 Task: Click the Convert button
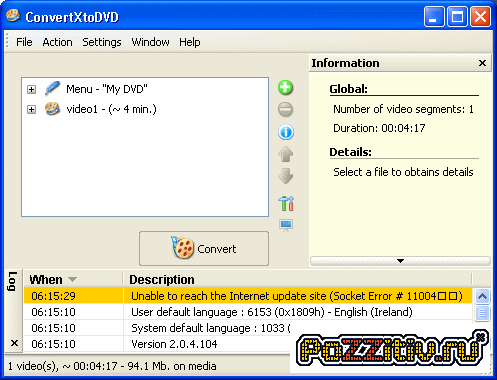(204, 249)
